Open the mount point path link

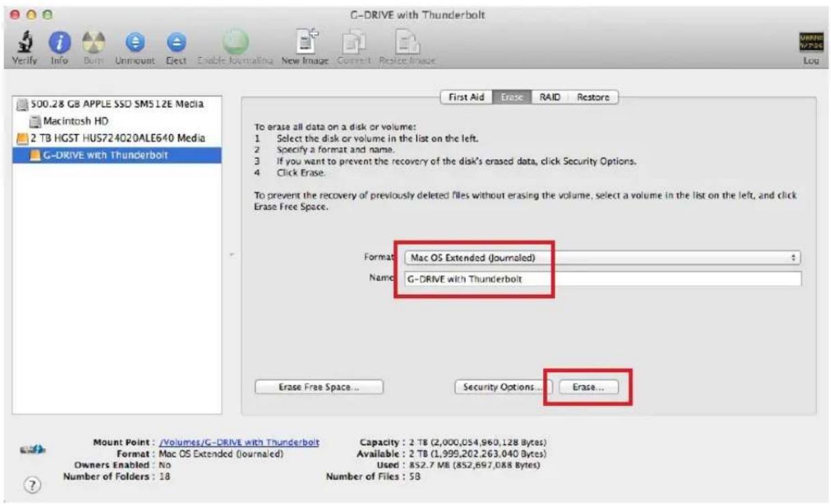click(239, 443)
